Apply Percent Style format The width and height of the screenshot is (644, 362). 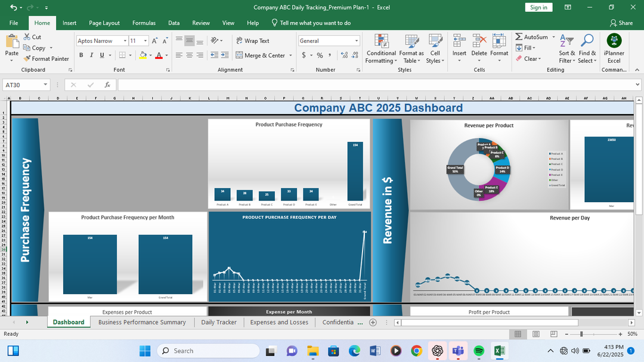click(320, 55)
